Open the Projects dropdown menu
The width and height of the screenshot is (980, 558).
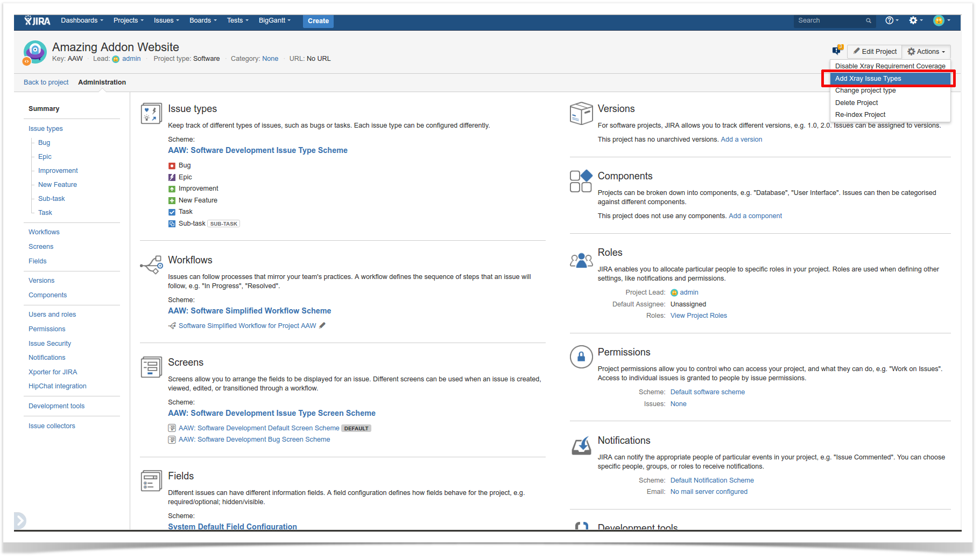click(x=128, y=20)
